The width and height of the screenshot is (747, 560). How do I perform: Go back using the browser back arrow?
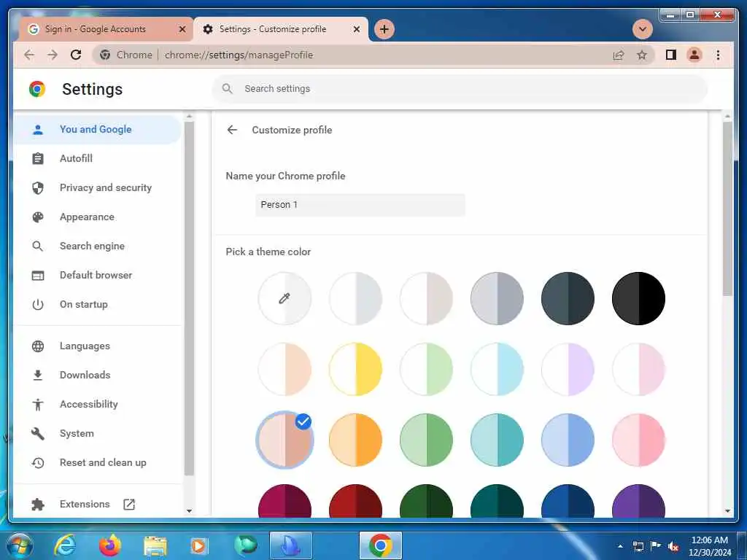(x=29, y=55)
